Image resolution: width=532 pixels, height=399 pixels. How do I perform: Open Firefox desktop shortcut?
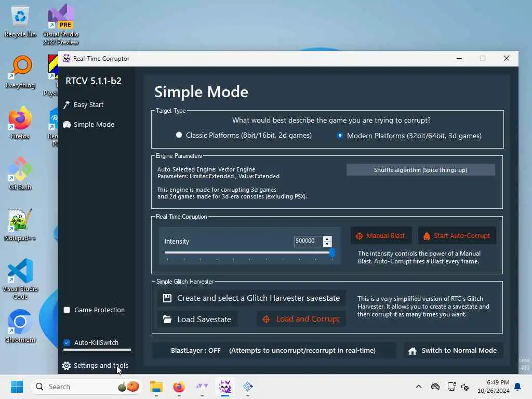(x=20, y=123)
